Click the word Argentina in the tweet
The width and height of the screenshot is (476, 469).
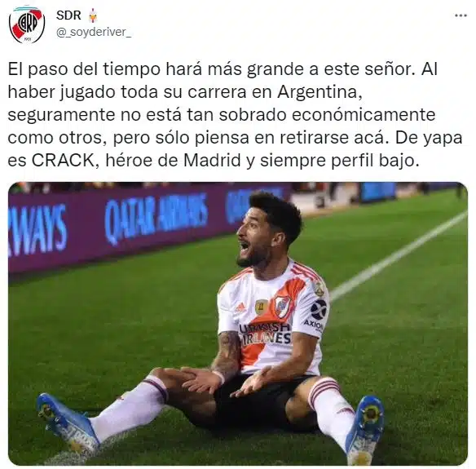pos(318,92)
